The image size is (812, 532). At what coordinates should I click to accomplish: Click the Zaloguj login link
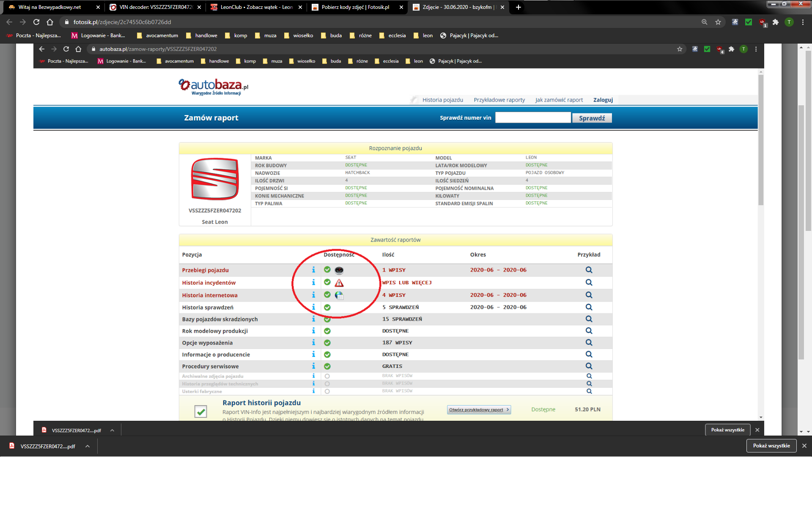(x=603, y=100)
